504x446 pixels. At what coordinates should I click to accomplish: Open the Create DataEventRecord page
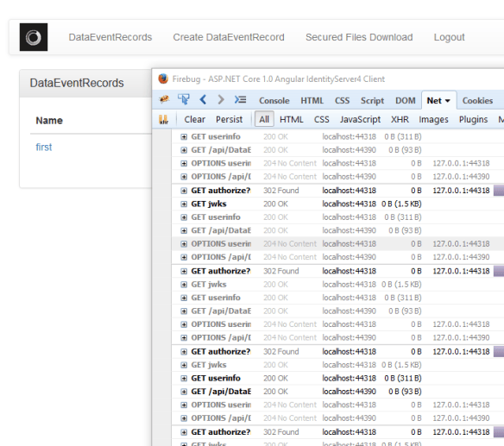[229, 37]
